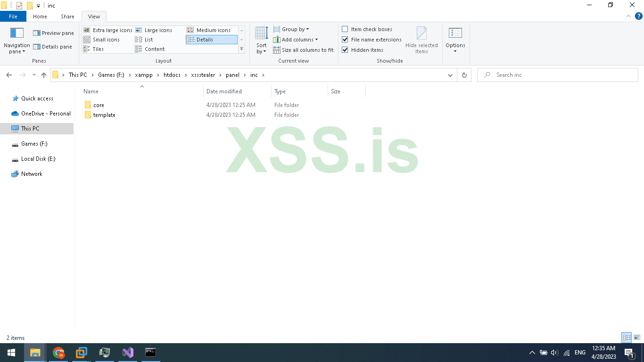This screenshot has height=362, width=644.
Task: Select the Details layout
Action: pos(212,40)
